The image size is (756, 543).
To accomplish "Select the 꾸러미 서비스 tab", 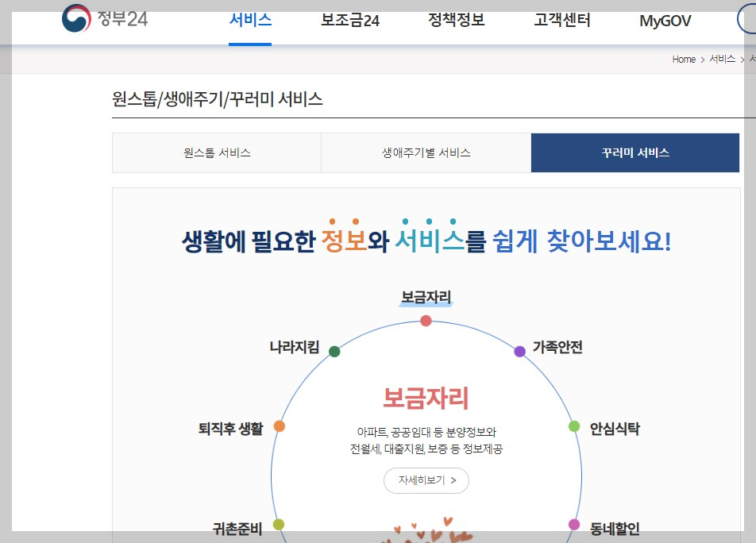I will [635, 152].
